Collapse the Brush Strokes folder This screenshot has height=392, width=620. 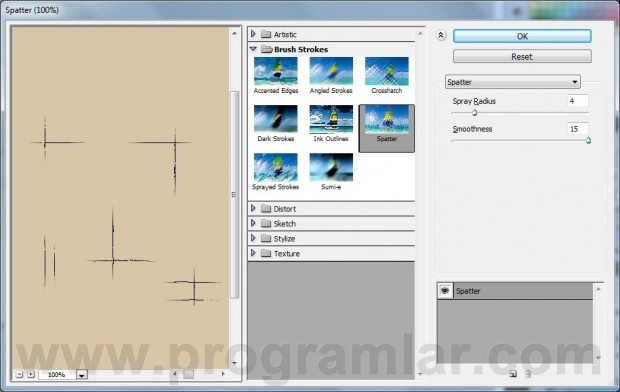253,49
